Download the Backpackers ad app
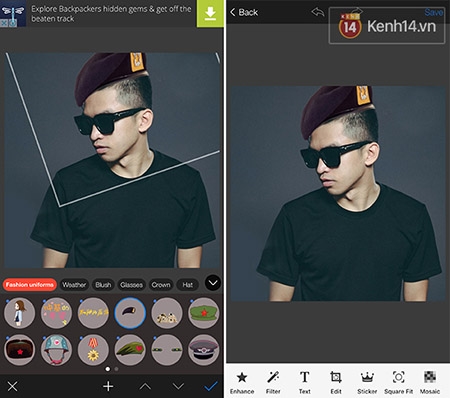 (210, 14)
